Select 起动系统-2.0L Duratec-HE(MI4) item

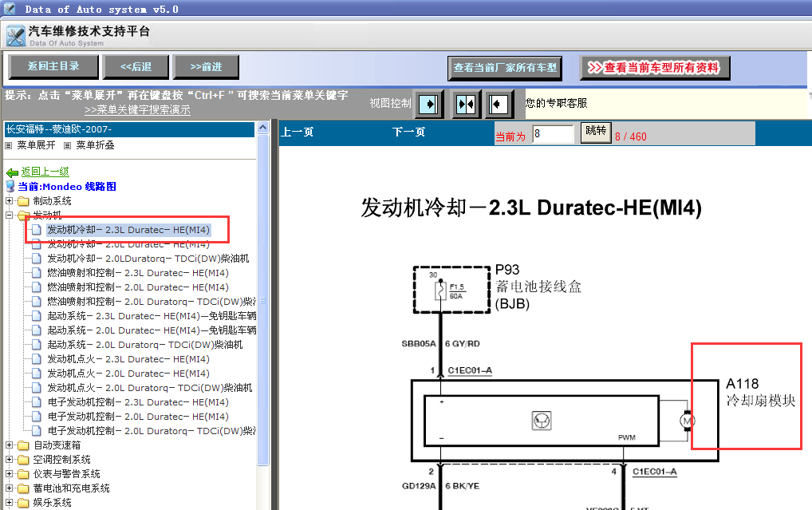tap(152, 330)
